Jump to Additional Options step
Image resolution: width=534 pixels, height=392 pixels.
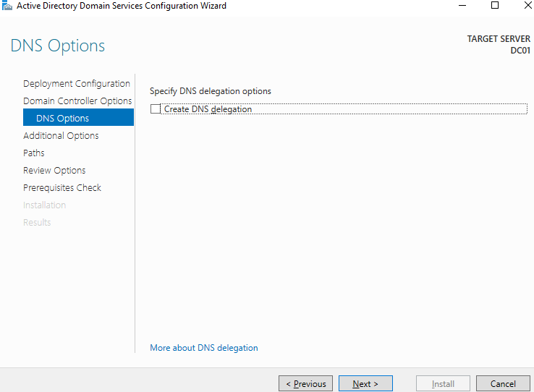(61, 136)
